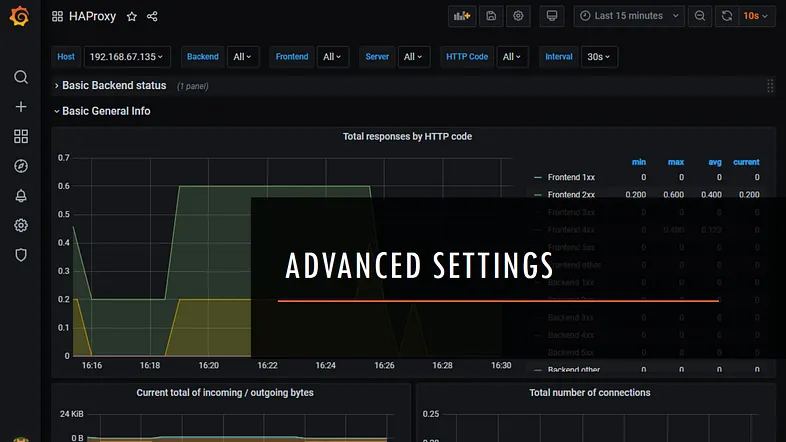
Task: Toggle the Frontend 2xx legend series
Action: pyautogui.click(x=571, y=195)
